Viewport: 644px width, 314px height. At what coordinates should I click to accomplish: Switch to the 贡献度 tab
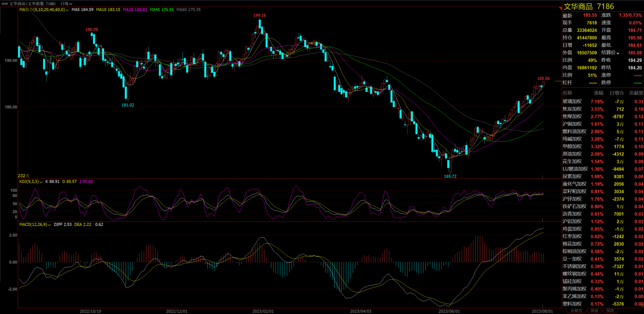[576, 311]
